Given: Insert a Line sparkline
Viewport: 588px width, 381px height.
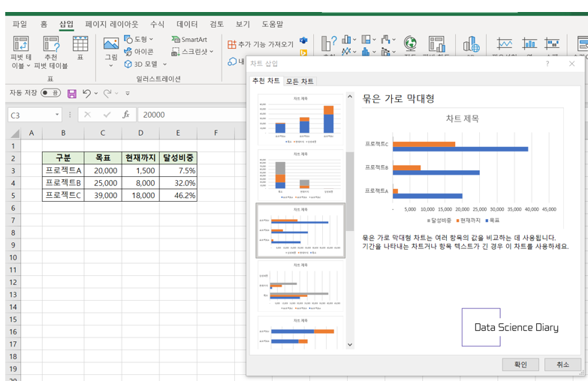Looking at the screenshot, I should point(505,43).
